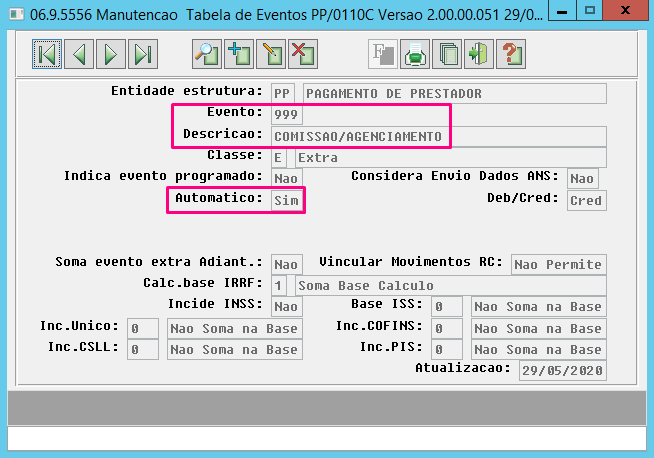This screenshot has width=654, height=458.
Task: Close the window with X button
Action: pos(625,11)
